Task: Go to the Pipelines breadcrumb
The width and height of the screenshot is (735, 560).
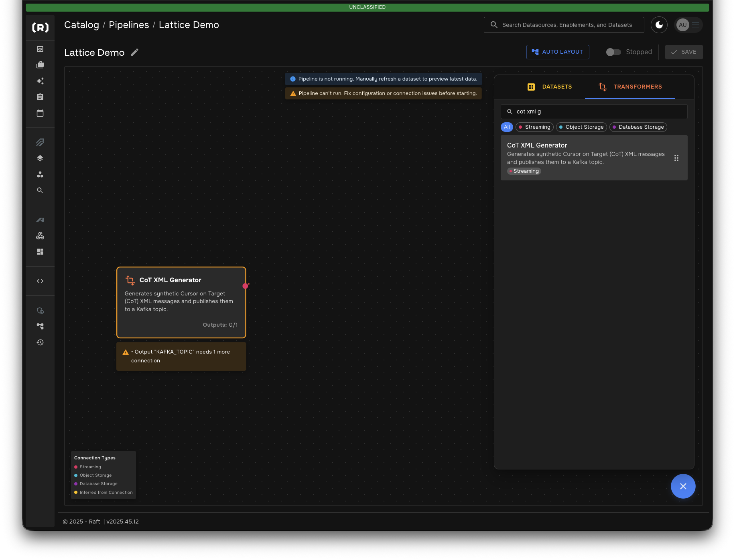Action: coord(129,25)
